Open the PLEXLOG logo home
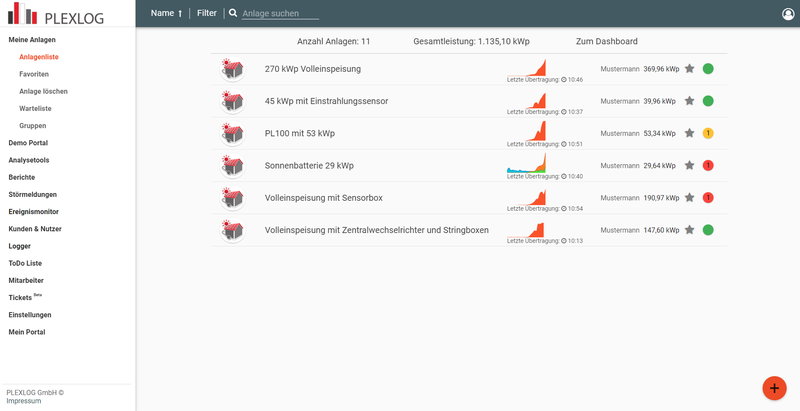This screenshot has width=800, height=411. 56,14
